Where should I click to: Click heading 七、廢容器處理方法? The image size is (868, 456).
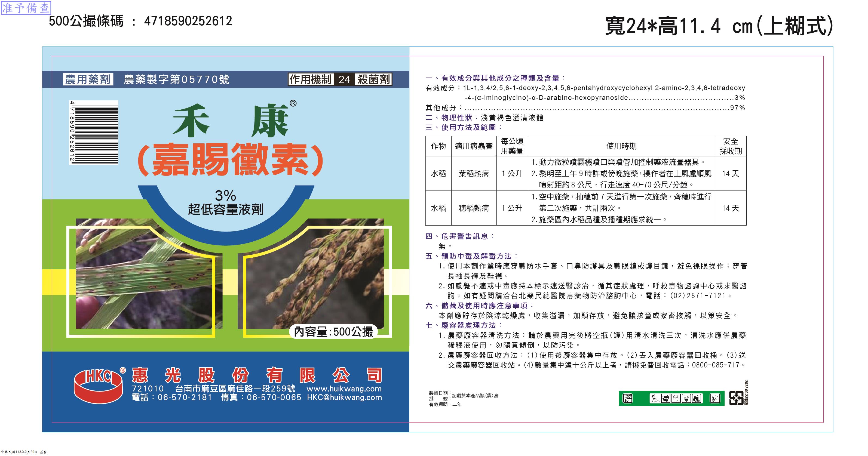[464, 325]
